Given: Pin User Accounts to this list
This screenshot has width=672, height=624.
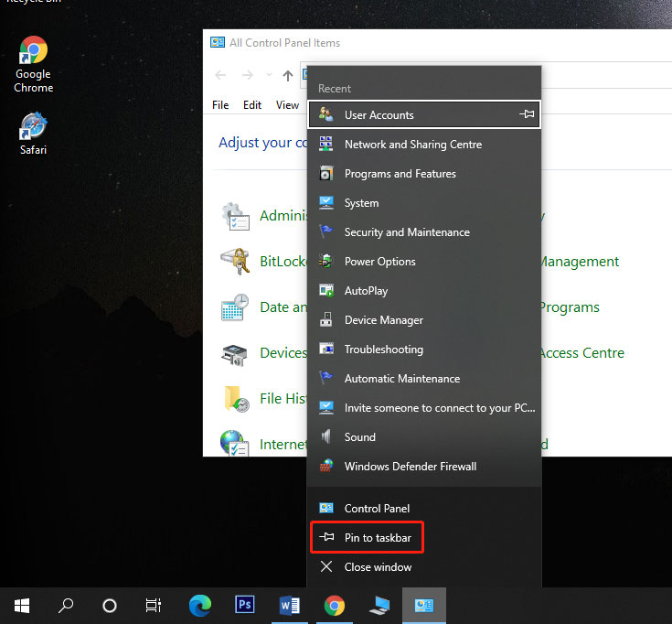Looking at the screenshot, I should (527, 114).
